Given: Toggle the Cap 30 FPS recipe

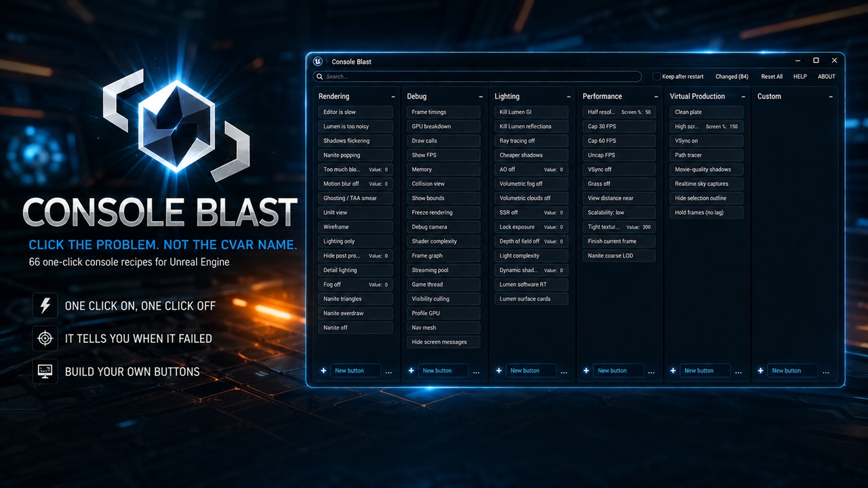Looking at the screenshot, I should click(x=619, y=126).
